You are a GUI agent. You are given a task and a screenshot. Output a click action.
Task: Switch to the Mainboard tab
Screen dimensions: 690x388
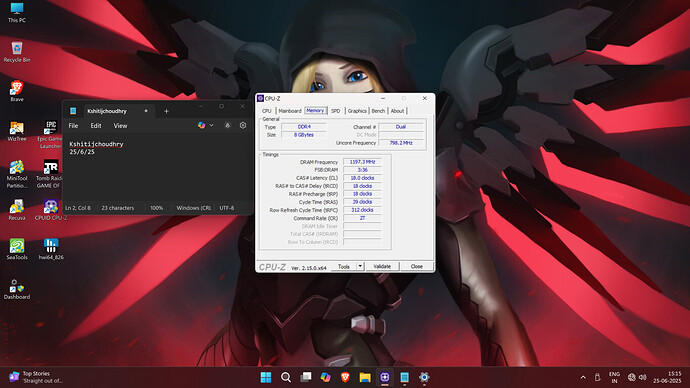[290, 111]
